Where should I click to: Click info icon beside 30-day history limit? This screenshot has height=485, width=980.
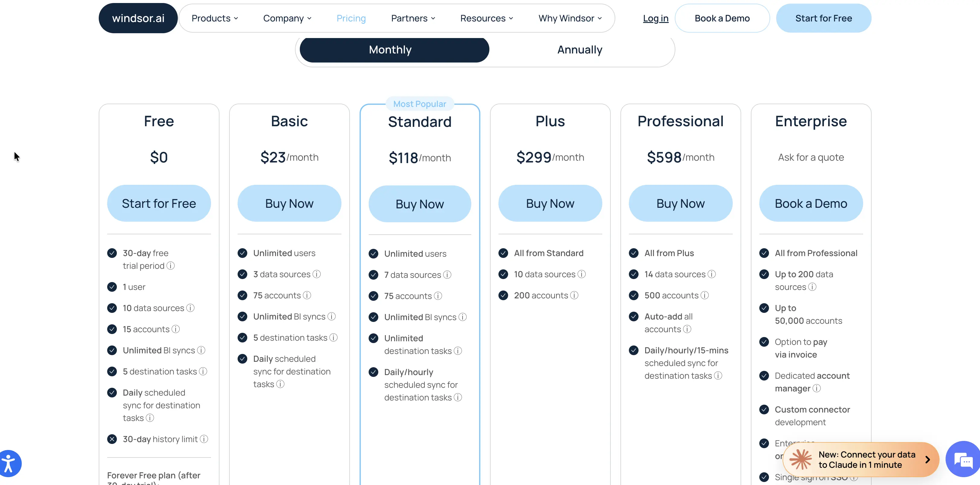(x=204, y=439)
